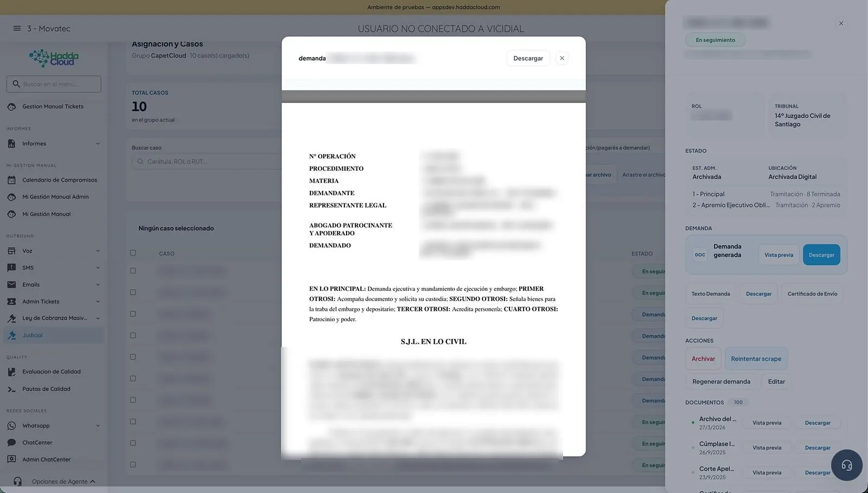The height and width of the screenshot is (493, 868).
Task: Click the Editar action button
Action: (x=776, y=382)
